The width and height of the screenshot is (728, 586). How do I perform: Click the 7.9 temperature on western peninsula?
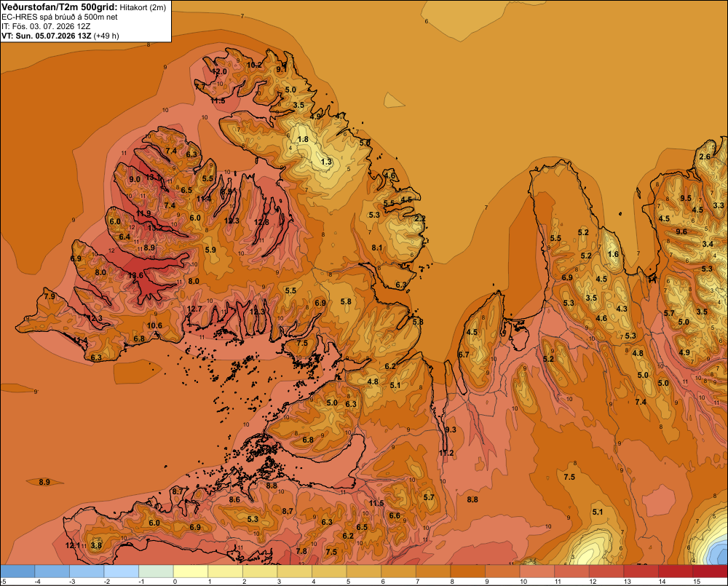tap(50, 296)
